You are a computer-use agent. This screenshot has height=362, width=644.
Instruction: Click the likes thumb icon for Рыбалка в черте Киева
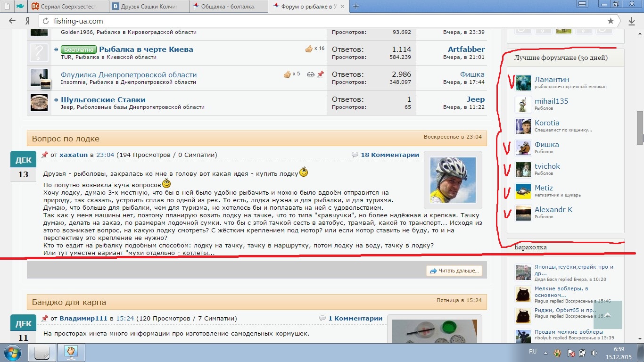click(x=309, y=49)
